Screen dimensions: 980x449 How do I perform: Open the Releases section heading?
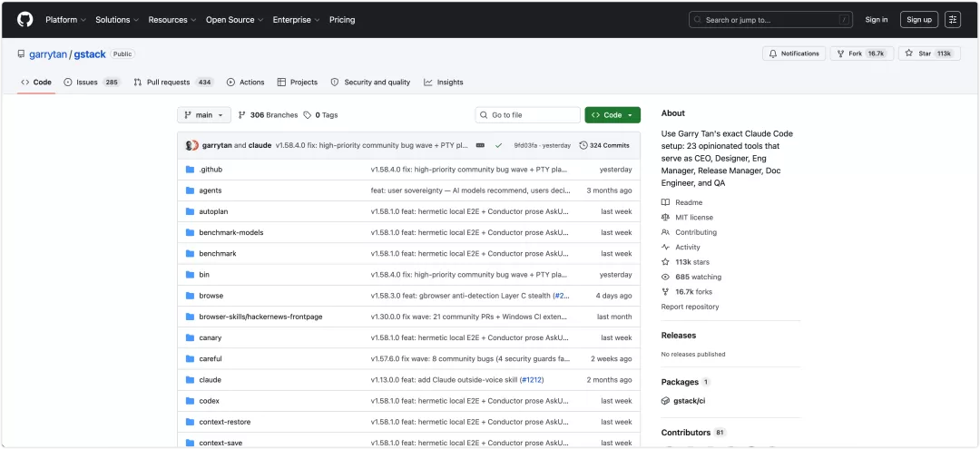[x=678, y=336]
